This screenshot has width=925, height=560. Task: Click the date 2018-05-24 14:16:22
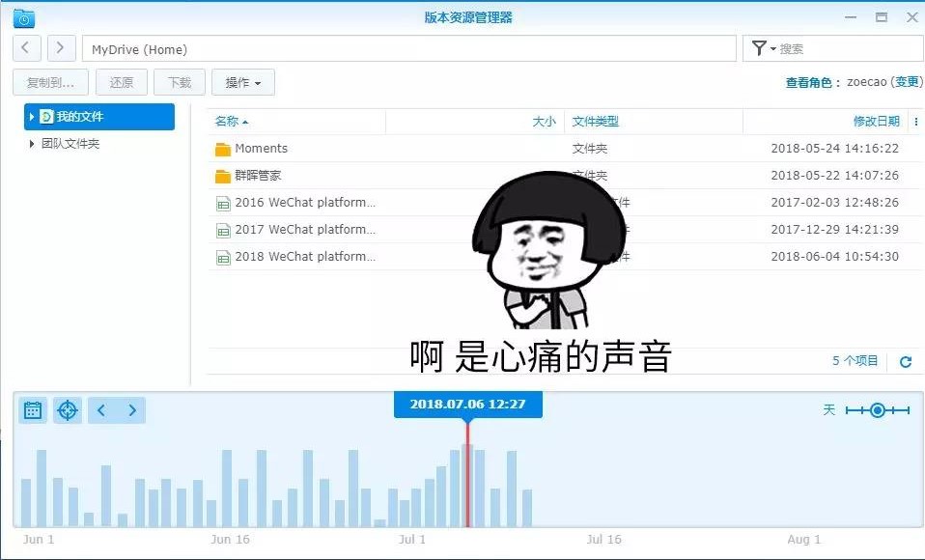[835, 148]
